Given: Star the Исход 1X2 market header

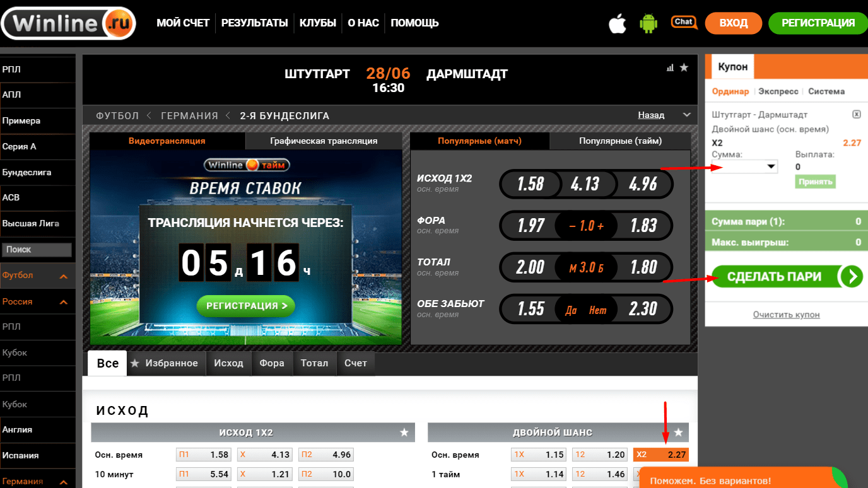Looking at the screenshot, I should [404, 433].
